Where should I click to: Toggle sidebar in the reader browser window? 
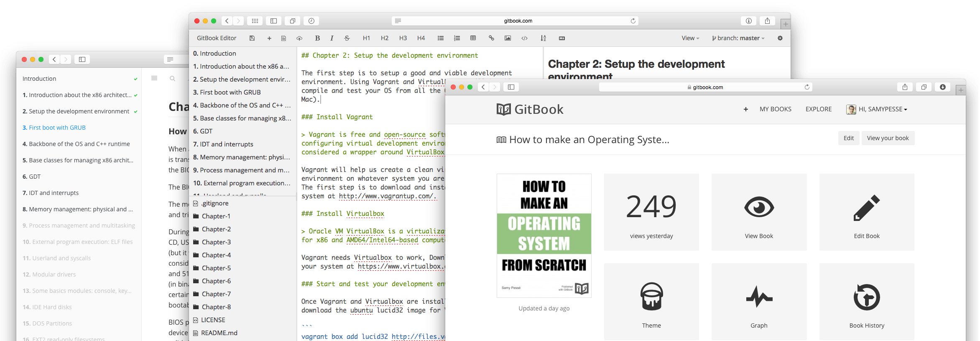(82, 59)
